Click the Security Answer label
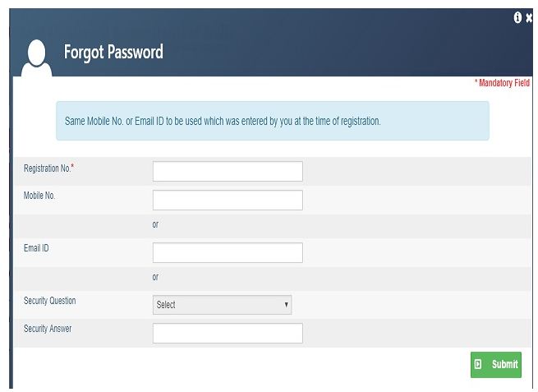This screenshot has height=392, width=538. pos(48,329)
